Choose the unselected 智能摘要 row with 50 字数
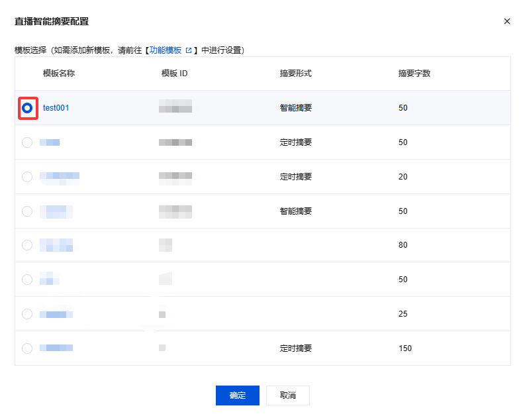The width and height of the screenshot is (525, 420). (27, 211)
